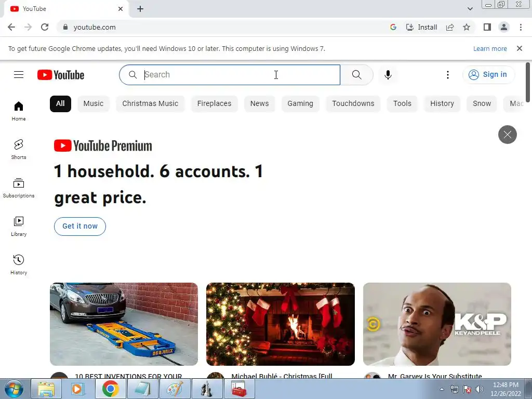Image resolution: width=532 pixels, height=399 pixels.
Task: Open Library from the sidebar
Action: tap(19, 227)
